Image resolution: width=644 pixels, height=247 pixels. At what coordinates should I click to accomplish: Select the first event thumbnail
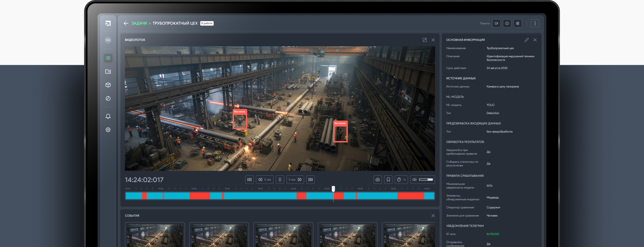coord(155,235)
